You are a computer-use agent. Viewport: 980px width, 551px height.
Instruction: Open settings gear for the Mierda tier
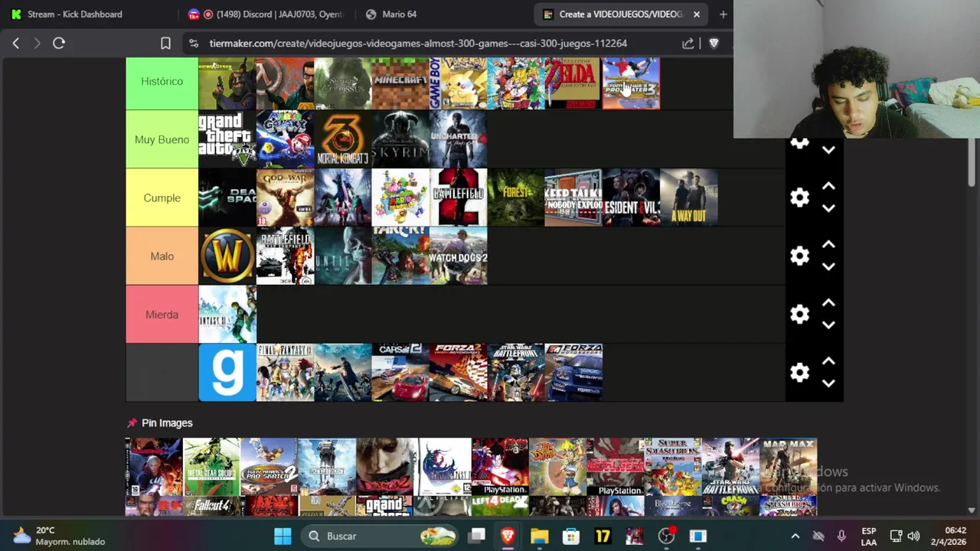click(799, 314)
